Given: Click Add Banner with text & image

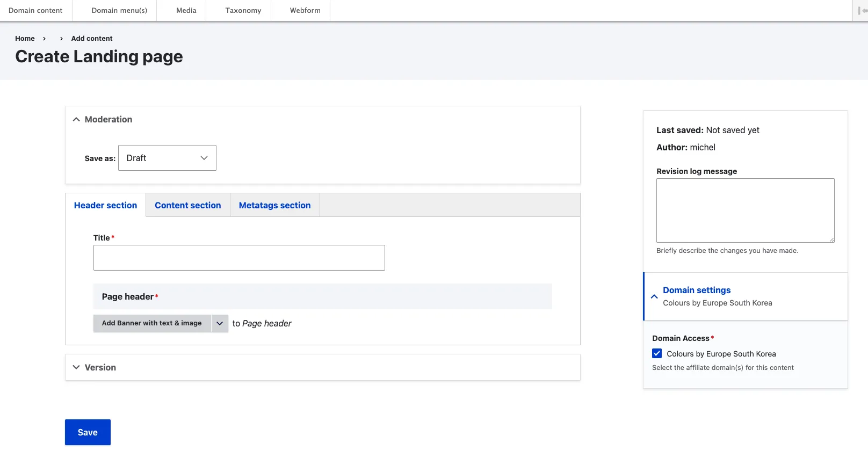Looking at the screenshot, I should point(152,323).
